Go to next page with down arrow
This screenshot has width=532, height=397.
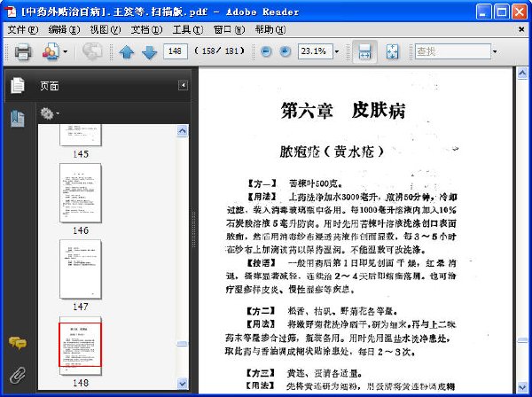149,52
